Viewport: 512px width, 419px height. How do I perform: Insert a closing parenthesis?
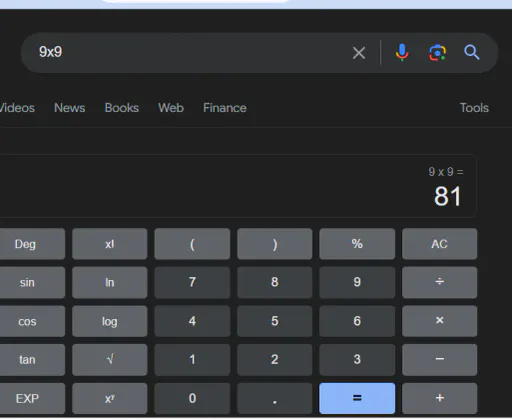(275, 244)
